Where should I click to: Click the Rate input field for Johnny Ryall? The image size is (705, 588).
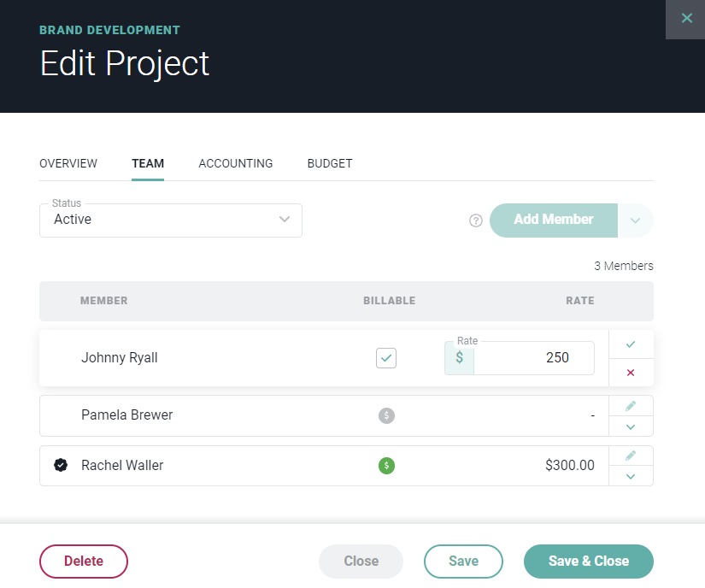click(533, 358)
